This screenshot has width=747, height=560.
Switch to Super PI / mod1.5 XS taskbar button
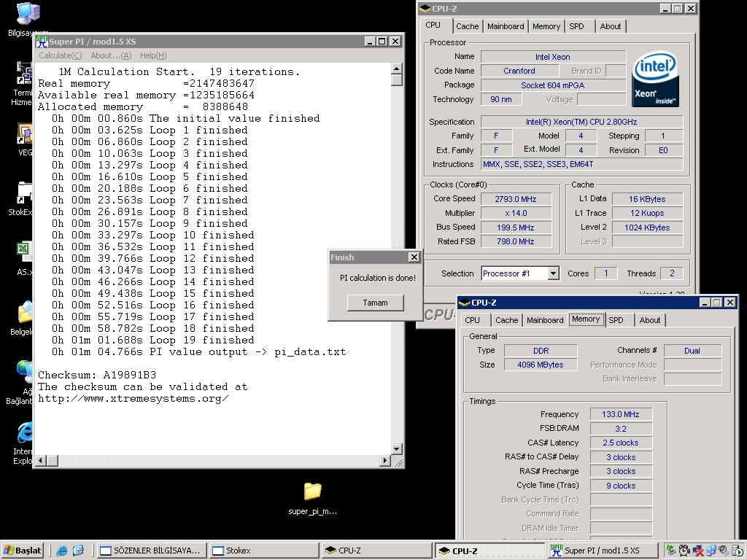tap(601, 551)
